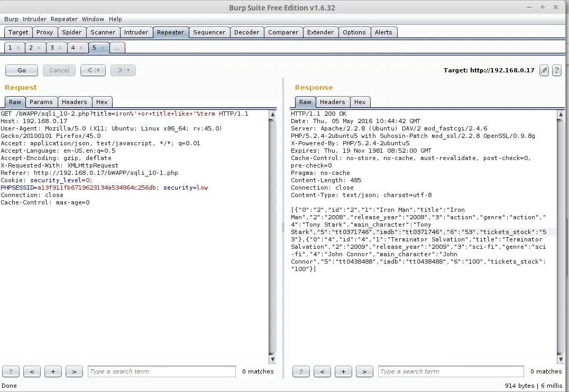Show response Hex tab
This screenshot has height=392, width=569.
360,102
